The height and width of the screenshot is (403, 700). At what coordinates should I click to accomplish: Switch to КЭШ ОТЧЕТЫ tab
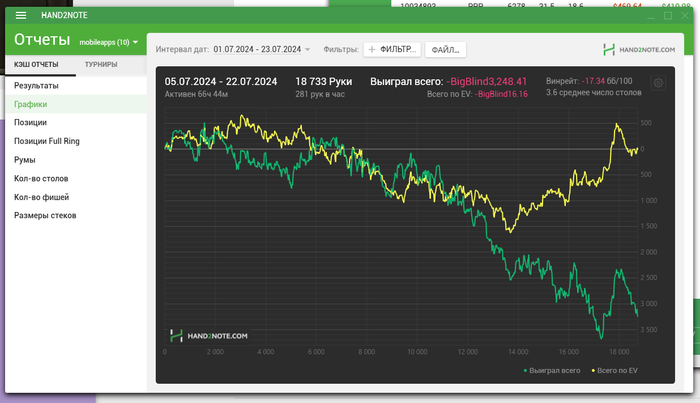pos(36,64)
